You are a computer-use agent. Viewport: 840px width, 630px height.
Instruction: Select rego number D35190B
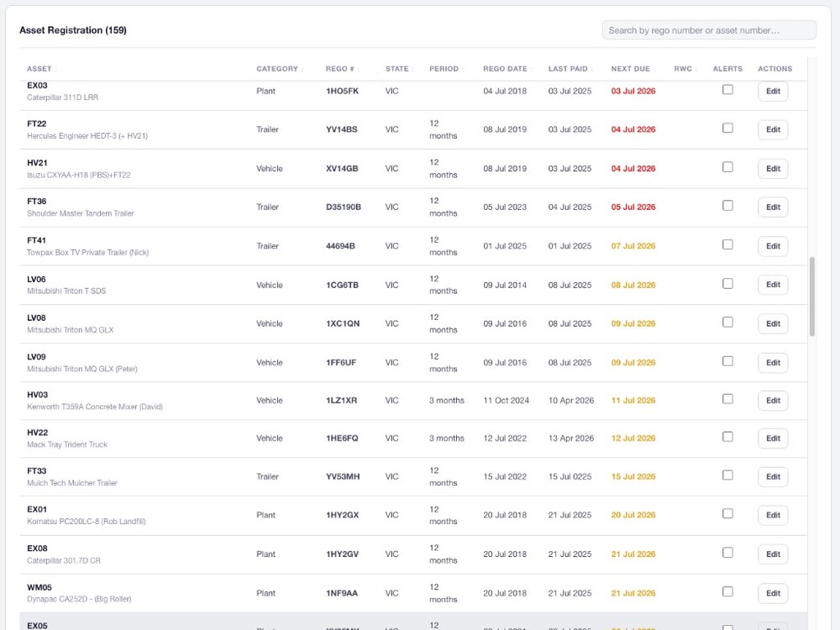pyautogui.click(x=344, y=207)
